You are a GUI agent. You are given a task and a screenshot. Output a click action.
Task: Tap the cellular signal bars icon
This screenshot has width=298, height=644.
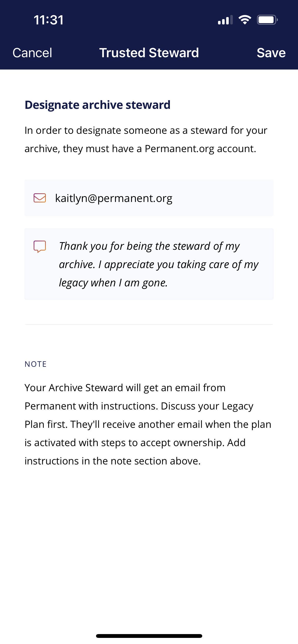[x=225, y=20]
